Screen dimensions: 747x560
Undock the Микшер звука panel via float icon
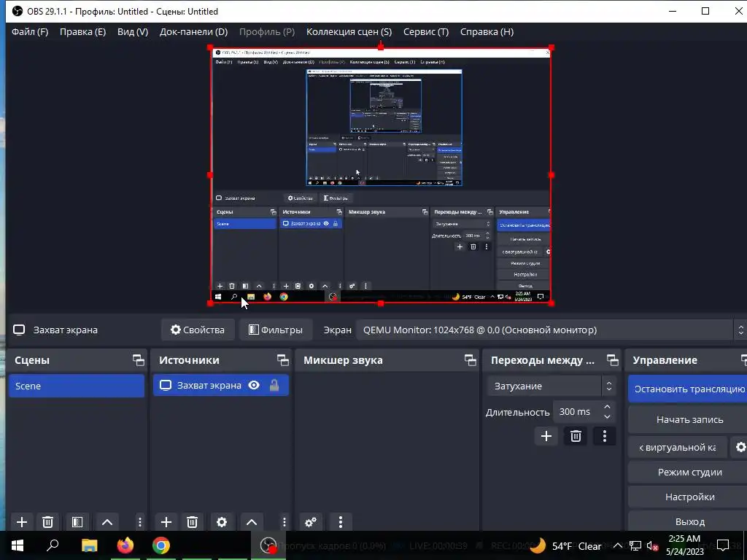click(x=471, y=360)
